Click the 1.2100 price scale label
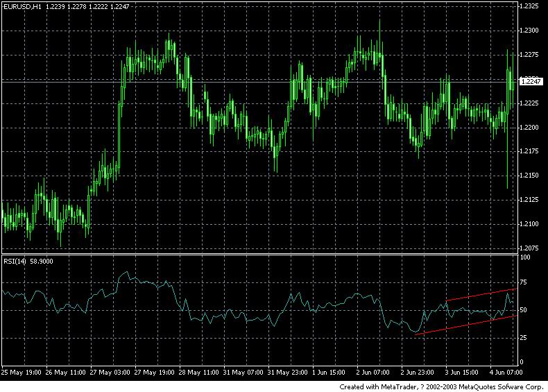Image resolution: width=548 pixels, height=392 pixels. click(529, 224)
